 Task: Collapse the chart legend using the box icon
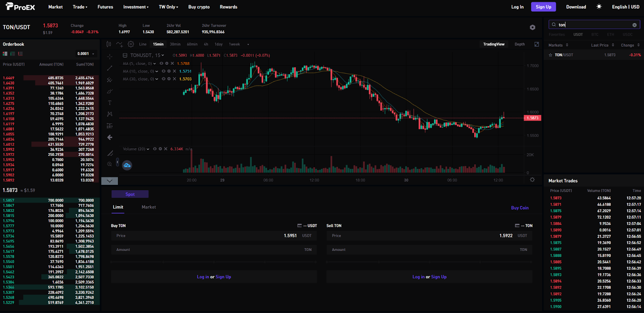(x=125, y=55)
